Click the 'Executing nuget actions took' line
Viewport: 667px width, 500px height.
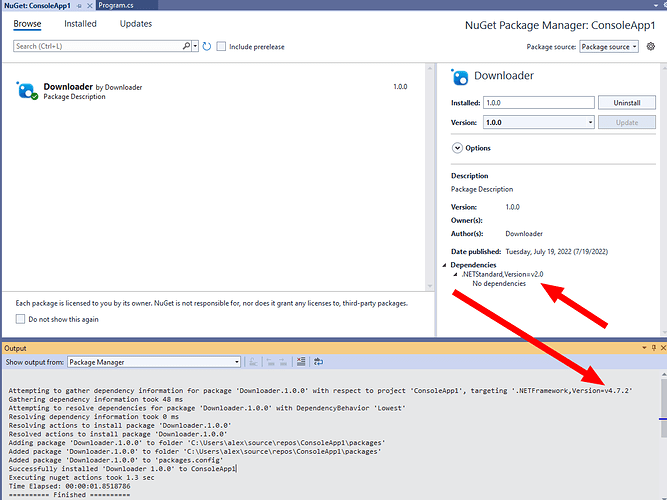click(x=81, y=477)
